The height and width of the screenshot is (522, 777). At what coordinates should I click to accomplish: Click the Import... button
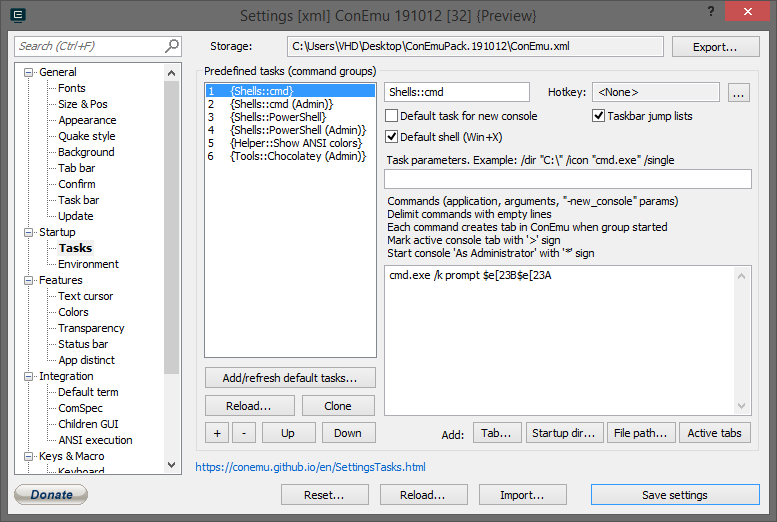522,495
